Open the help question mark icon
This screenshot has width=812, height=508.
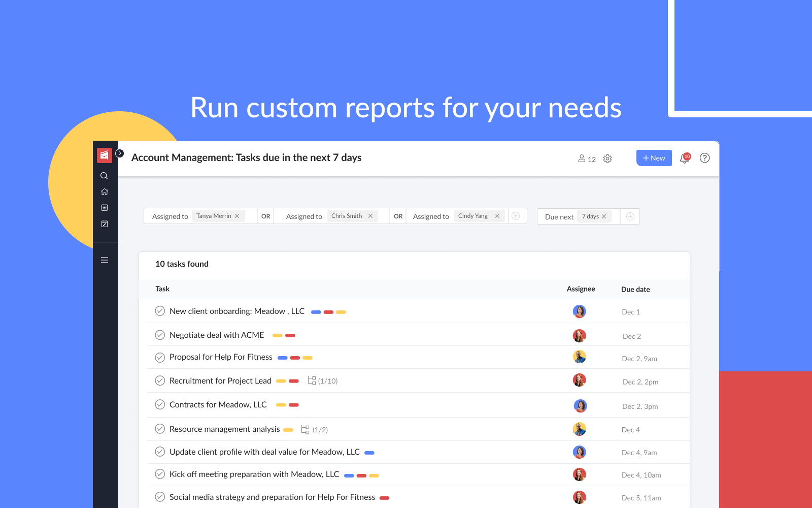point(704,158)
